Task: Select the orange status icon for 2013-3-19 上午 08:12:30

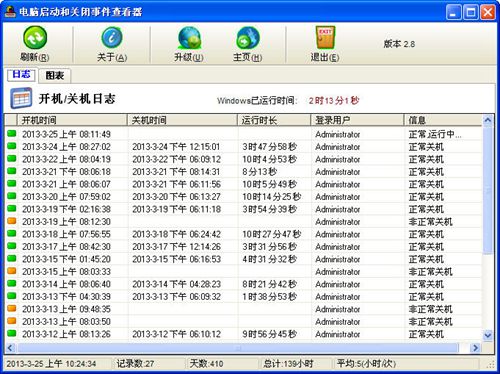Action: 12,221
